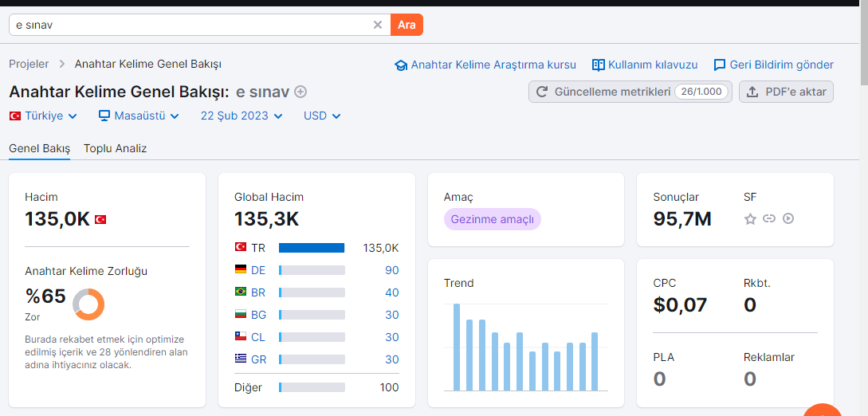Open Kullanım kılavuzu link
The height and width of the screenshot is (416, 868).
(653, 65)
